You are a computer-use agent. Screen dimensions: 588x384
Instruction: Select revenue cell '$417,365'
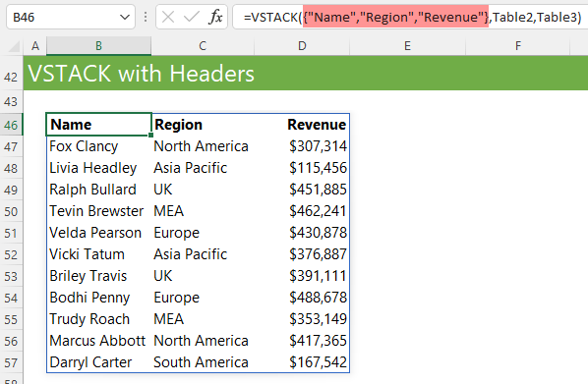(x=302, y=341)
